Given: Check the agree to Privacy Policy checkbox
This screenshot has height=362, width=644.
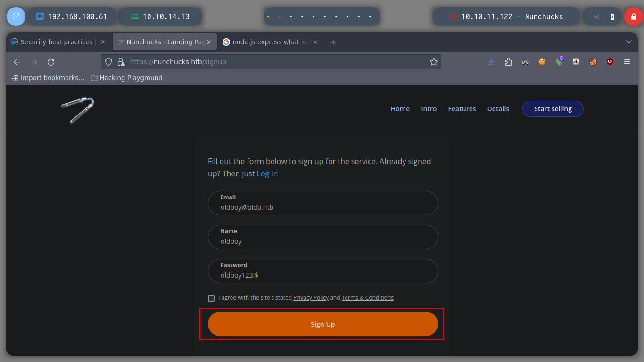Looking at the screenshot, I should (211, 298).
